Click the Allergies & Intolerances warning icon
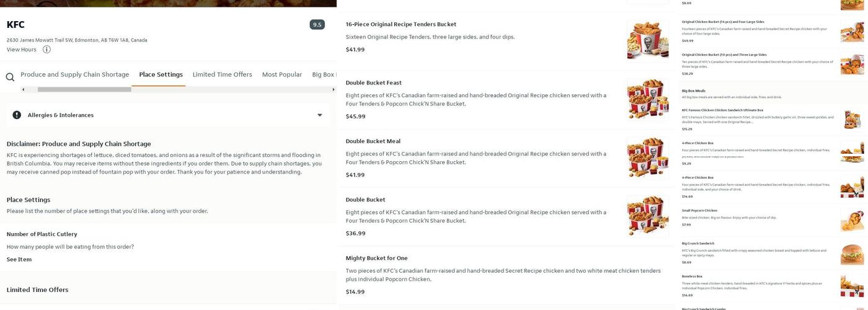This screenshot has height=310, width=868. click(x=17, y=115)
